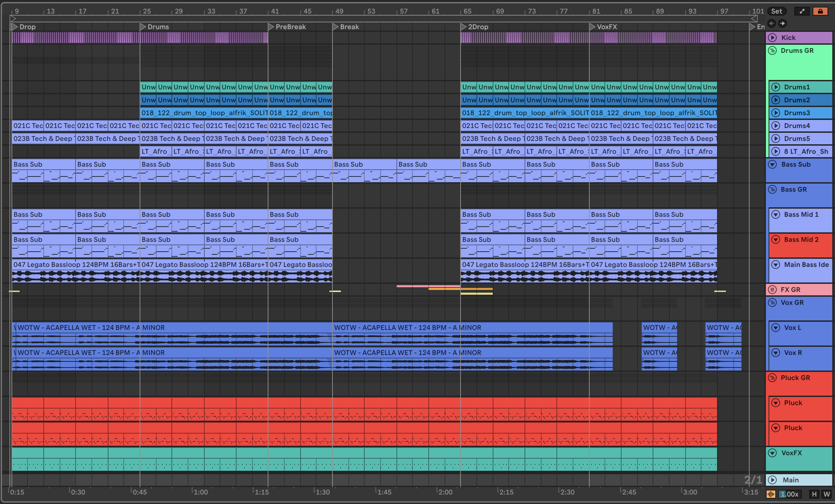Click the Set locator button

776,11
